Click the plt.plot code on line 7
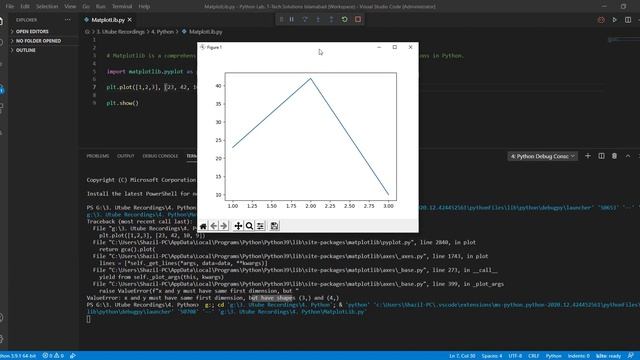 tap(151, 87)
